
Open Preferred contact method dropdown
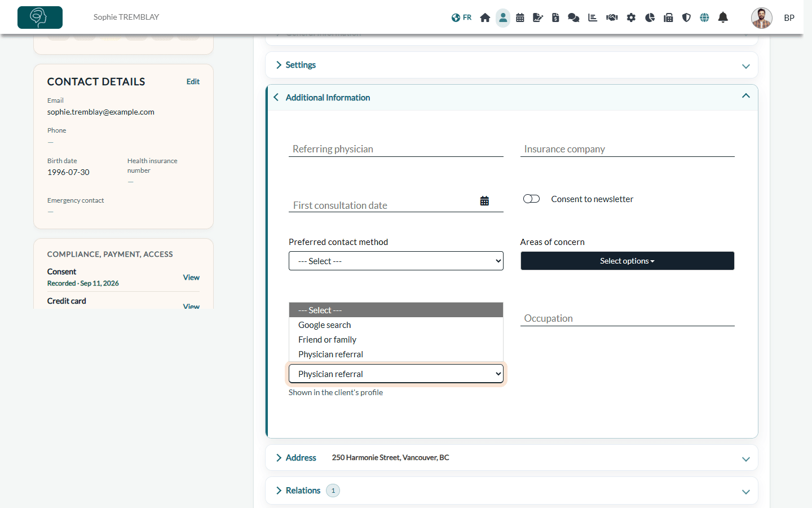pyautogui.click(x=396, y=261)
